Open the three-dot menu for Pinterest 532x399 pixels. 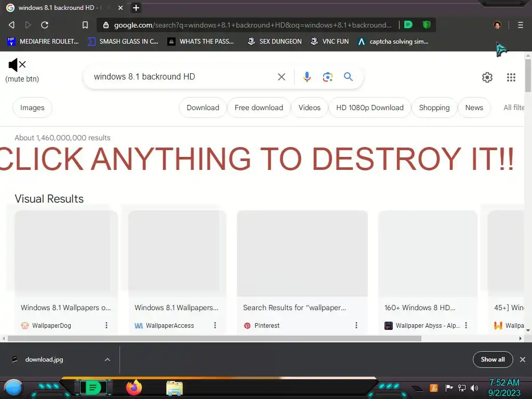point(356,325)
